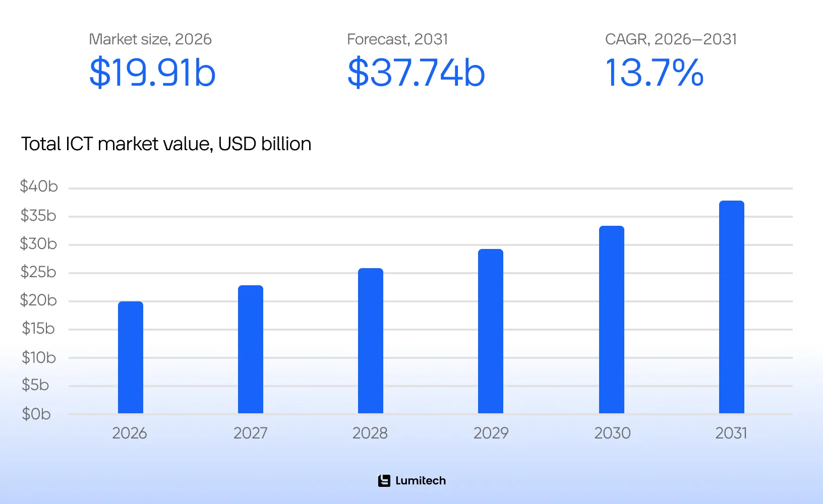This screenshot has width=823, height=504.
Task: Click the Lumitech logo icon
Action: pyautogui.click(x=384, y=481)
